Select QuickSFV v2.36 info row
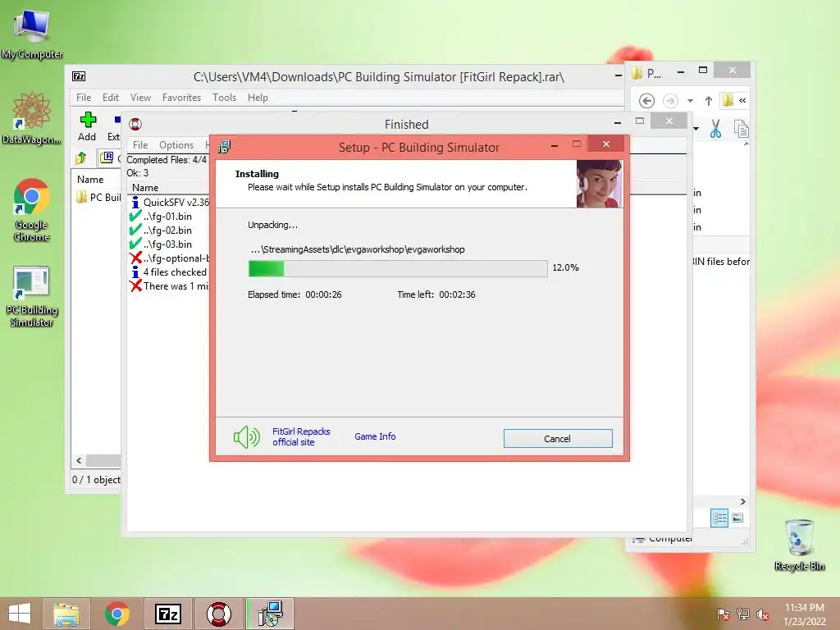This screenshot has width=840, height=630. 169,202
